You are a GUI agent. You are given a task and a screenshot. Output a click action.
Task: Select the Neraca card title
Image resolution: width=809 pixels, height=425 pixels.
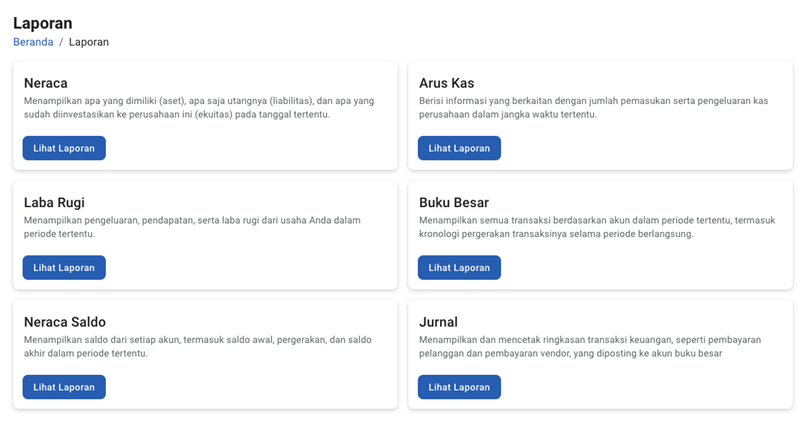coord(46,83)
